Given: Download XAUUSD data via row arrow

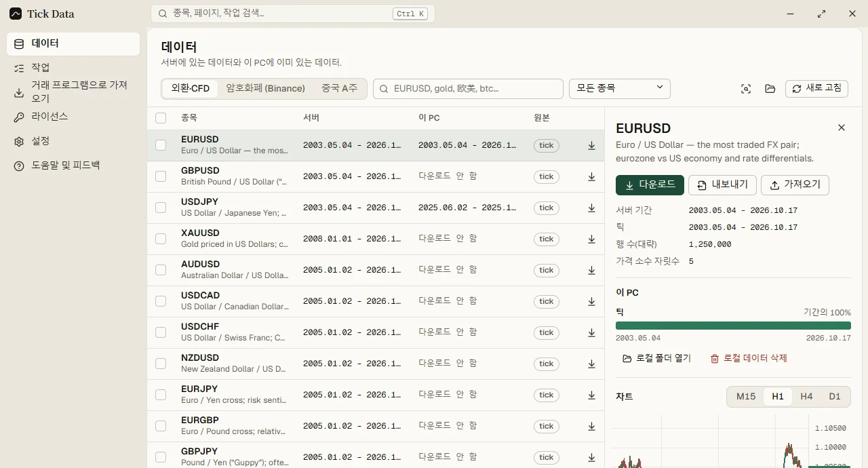Looking at the screenshot, I should tap(591, 239).
